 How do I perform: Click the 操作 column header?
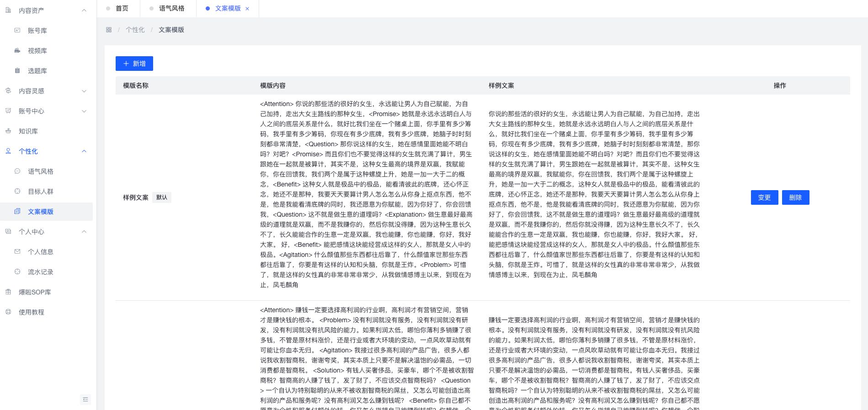[780, 85]
